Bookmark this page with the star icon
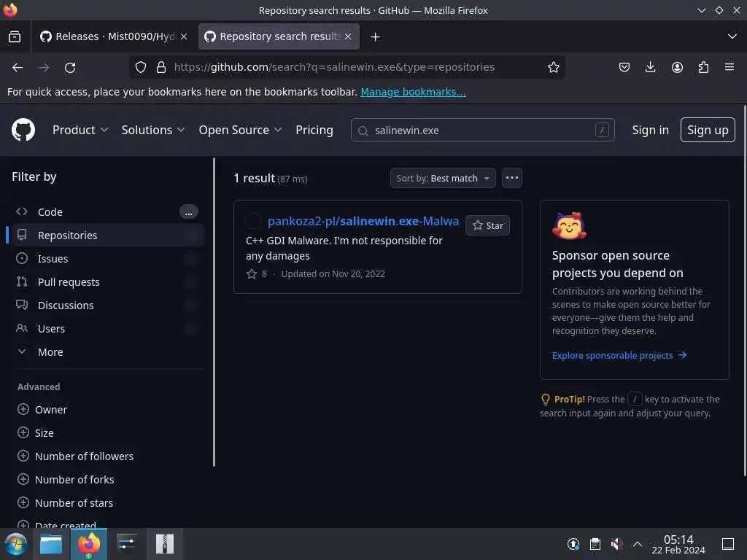The image size is (747, 560). [x=553, y=67]
